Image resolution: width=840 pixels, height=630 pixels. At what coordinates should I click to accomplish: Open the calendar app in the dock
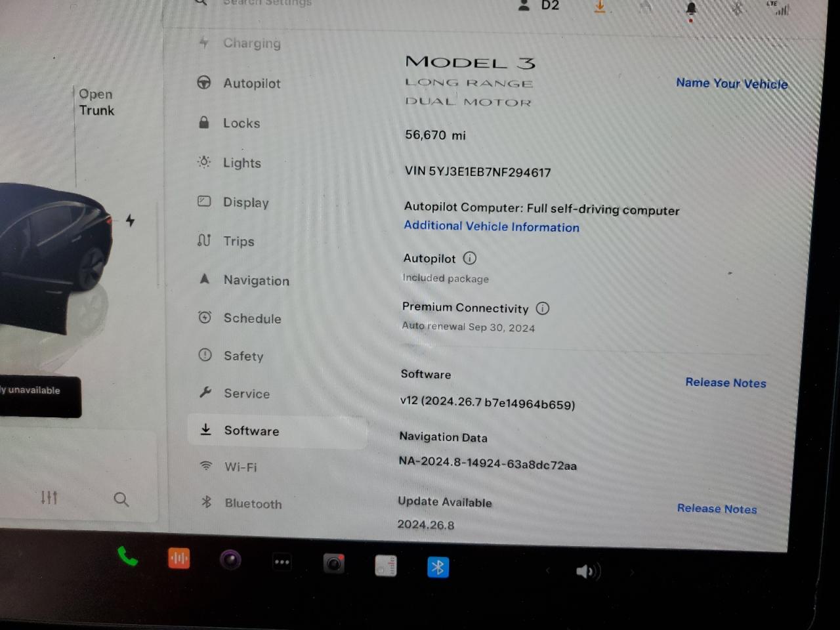pyautogui.click(x=386, y=565)
